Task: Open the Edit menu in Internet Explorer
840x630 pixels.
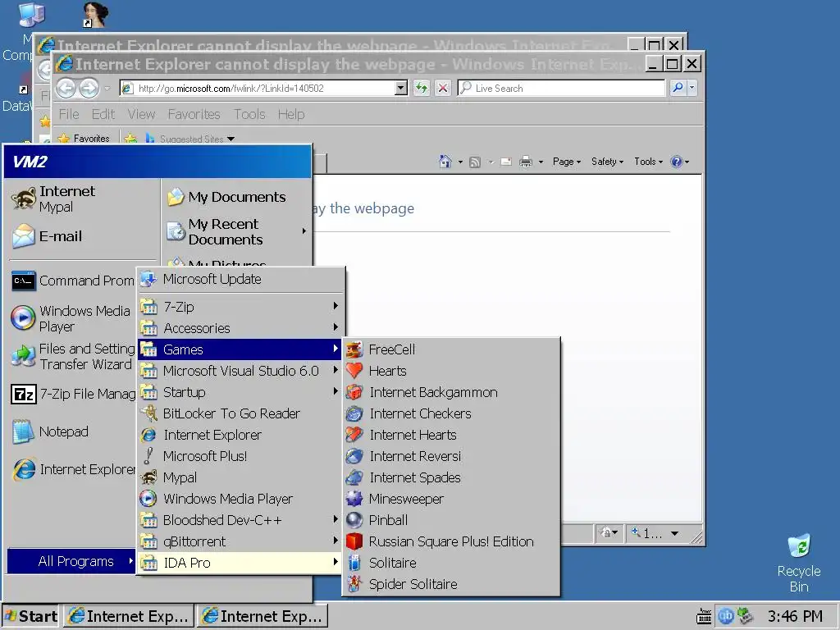Action: pos(103,114)
